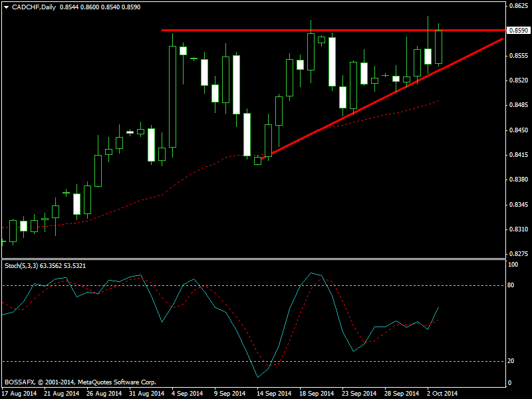Viewport: 532px width, 399px height.
Task: Click the stochastic 0 scale label
Action: pos(509,383)
